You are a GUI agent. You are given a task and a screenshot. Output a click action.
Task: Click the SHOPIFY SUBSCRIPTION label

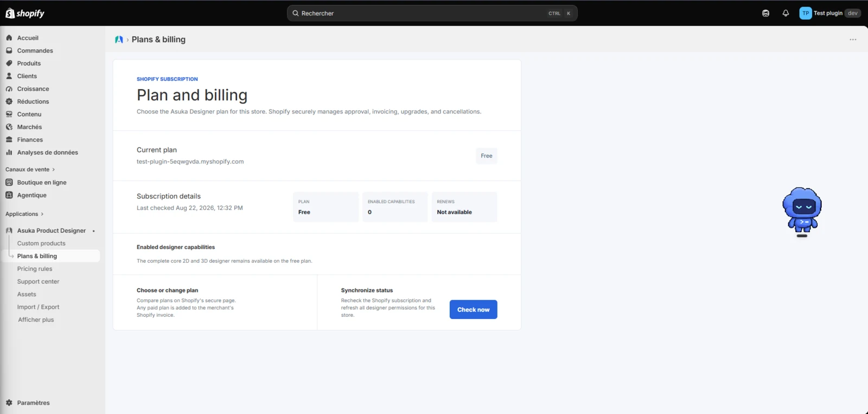coord(167,79)
